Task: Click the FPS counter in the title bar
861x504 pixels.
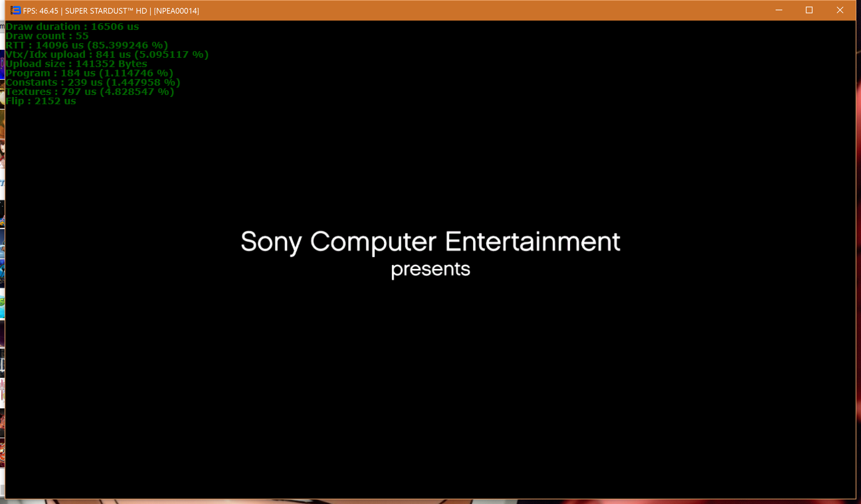Action: [40, 11]
